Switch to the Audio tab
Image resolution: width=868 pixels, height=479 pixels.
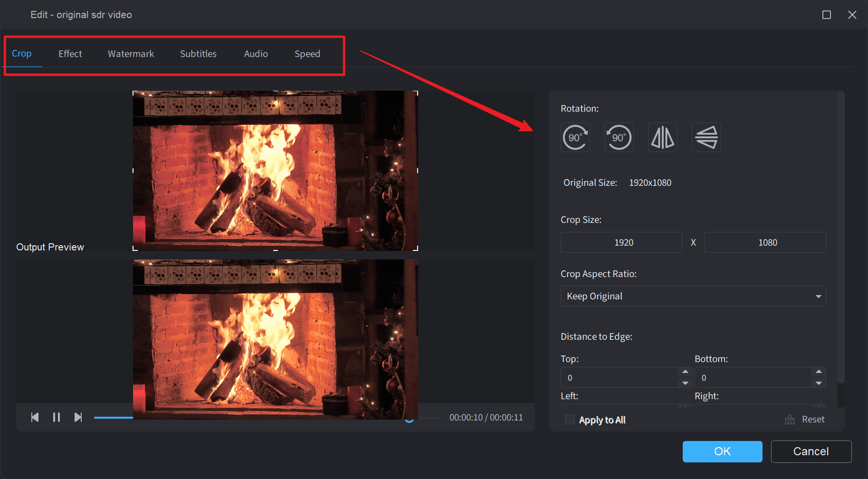click(x=256, y=54)
